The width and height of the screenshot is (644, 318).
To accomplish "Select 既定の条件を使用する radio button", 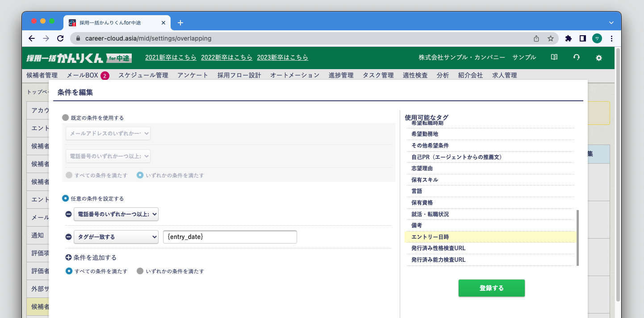I will [66, 118].
